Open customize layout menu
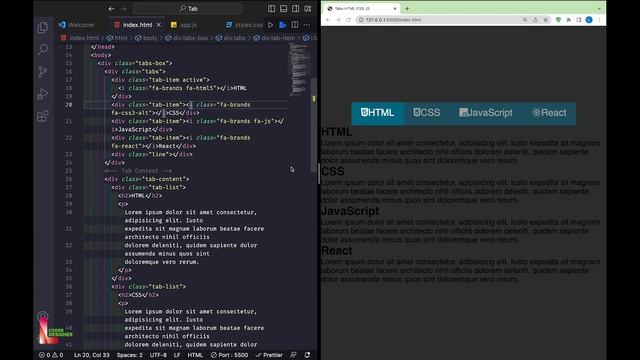The width and height of the screenshot is (640, 360). [308, 9]
